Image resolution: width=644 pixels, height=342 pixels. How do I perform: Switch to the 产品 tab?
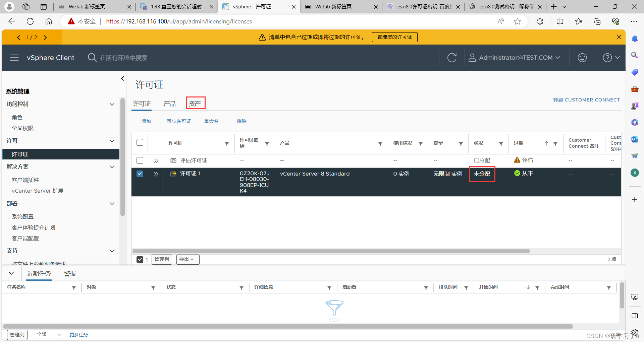[x=169, y=104]
